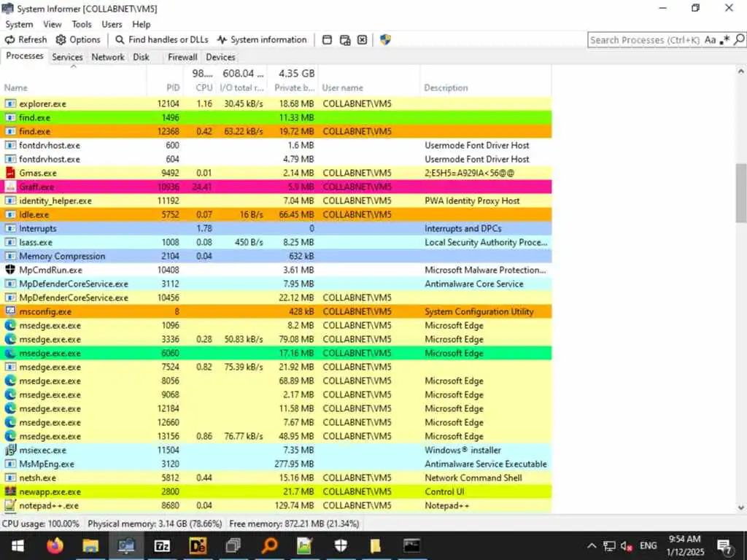Switch to the Firewall tab
The image size is (747, 560).
(x=182, y=57)
